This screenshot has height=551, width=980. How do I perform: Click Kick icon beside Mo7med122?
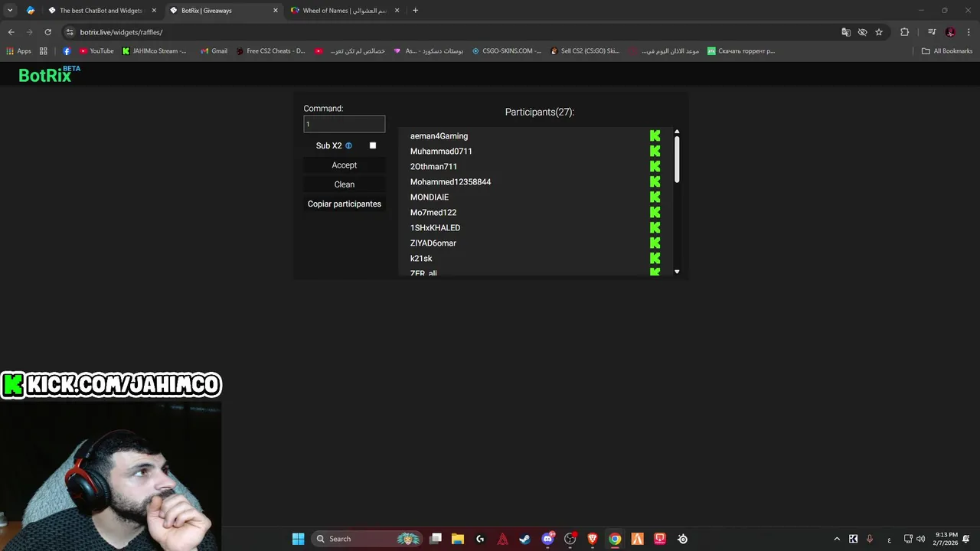pos(655,212)
